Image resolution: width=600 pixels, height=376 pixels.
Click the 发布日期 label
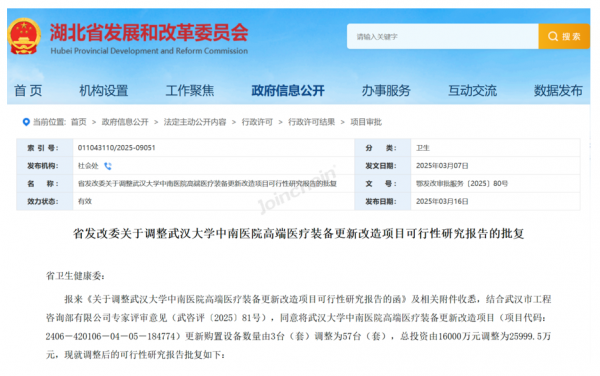click(x=381, y=202)
